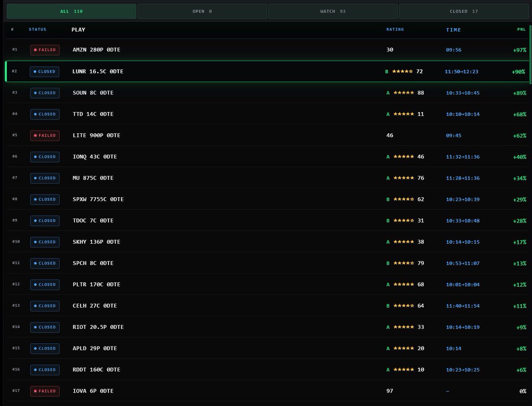This screenshot has width=532, height=406.
Task: Select the WATCH 93 tab
Action: pyautogui.click(x=333, y=11)
